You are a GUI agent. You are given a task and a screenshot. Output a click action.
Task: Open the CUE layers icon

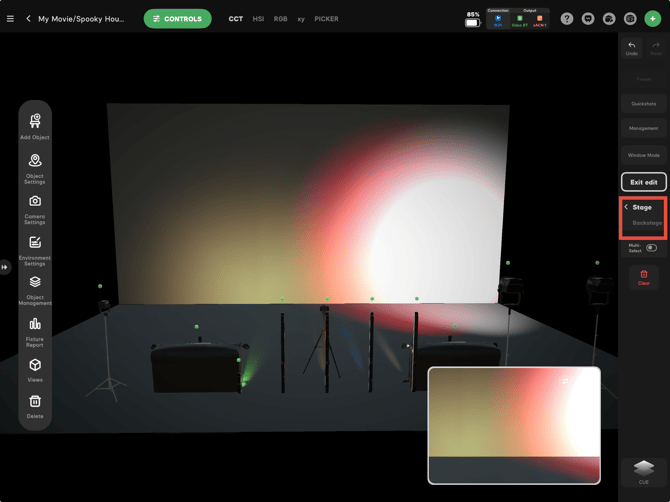pyautogui.click(x=644, y=471)
